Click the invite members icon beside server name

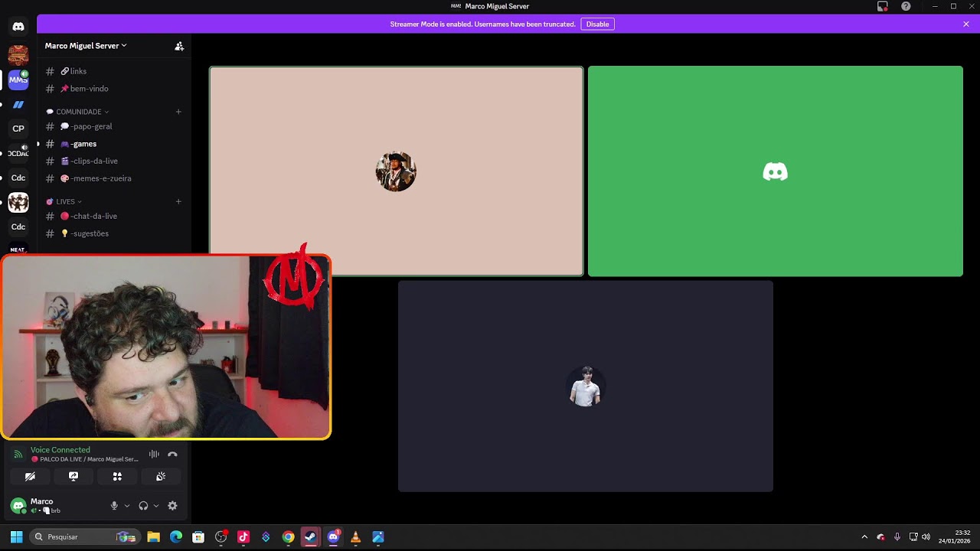coord(179,46)
